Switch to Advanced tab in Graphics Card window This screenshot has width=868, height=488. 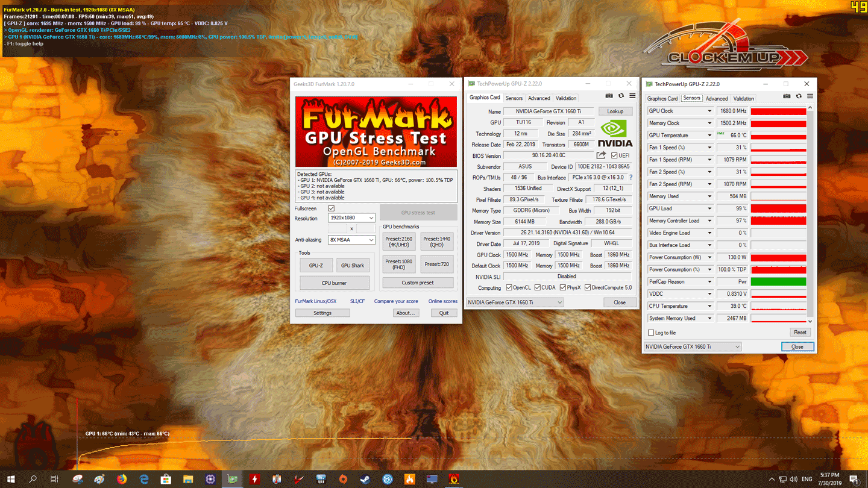pos(539,98)
